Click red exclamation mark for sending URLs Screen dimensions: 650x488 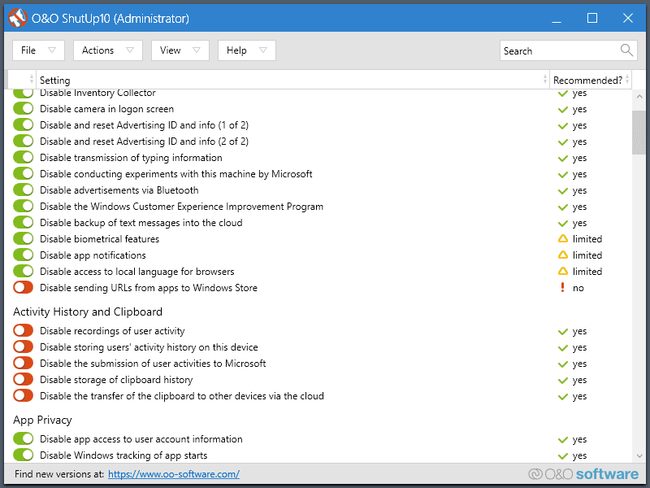[x=563, y=287]
